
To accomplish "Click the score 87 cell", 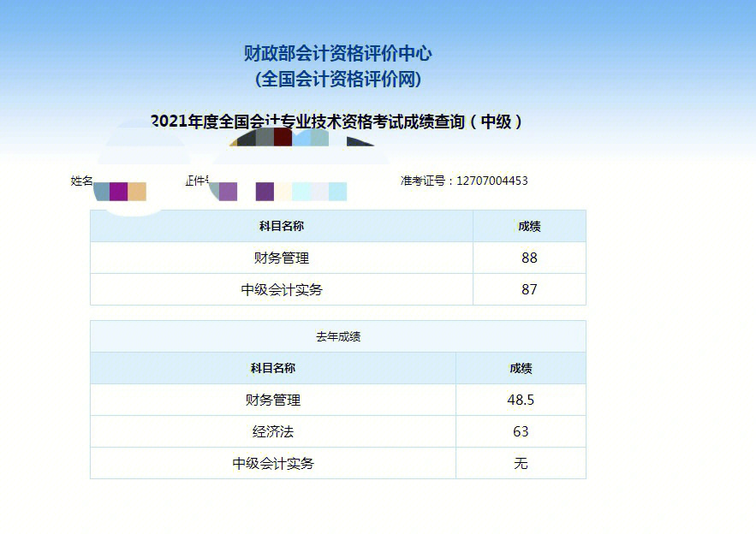I will [529, 289].
